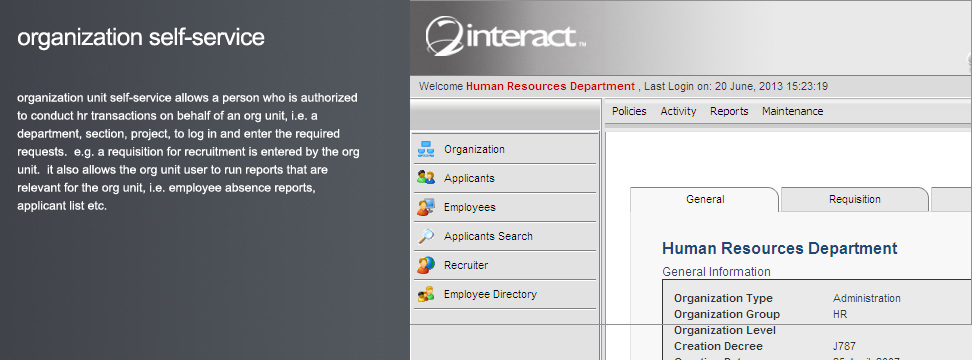Select Recruiter in the sidebar
Screen dimensions: 972x360
click(505, 265)
